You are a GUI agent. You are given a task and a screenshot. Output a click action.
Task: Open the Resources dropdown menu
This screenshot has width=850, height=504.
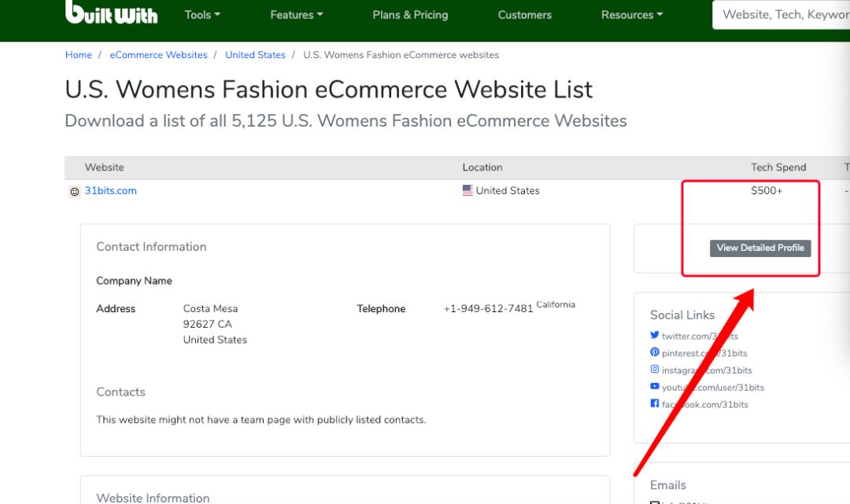click(631, 15)
